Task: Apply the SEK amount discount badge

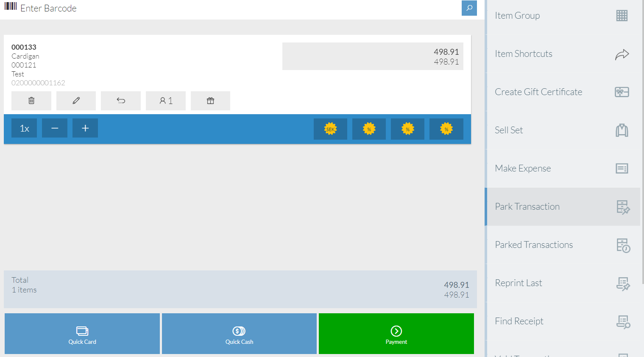Action: click(330, 129)
